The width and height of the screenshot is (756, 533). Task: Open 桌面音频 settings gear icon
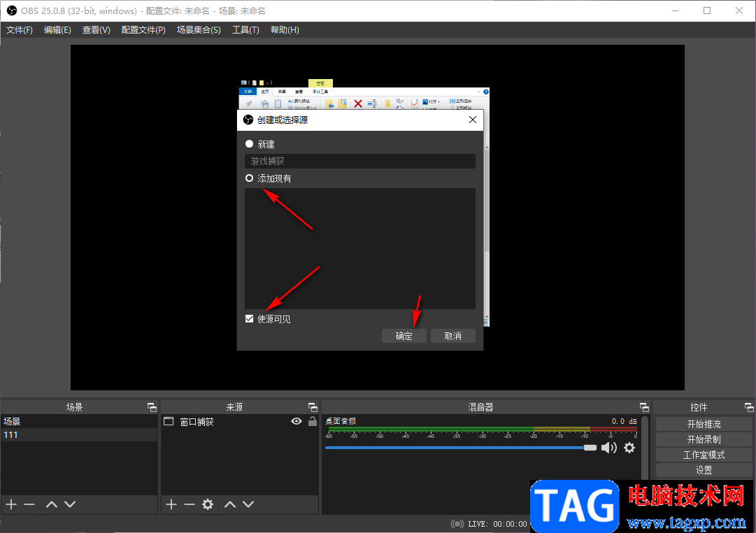point(629,448)
